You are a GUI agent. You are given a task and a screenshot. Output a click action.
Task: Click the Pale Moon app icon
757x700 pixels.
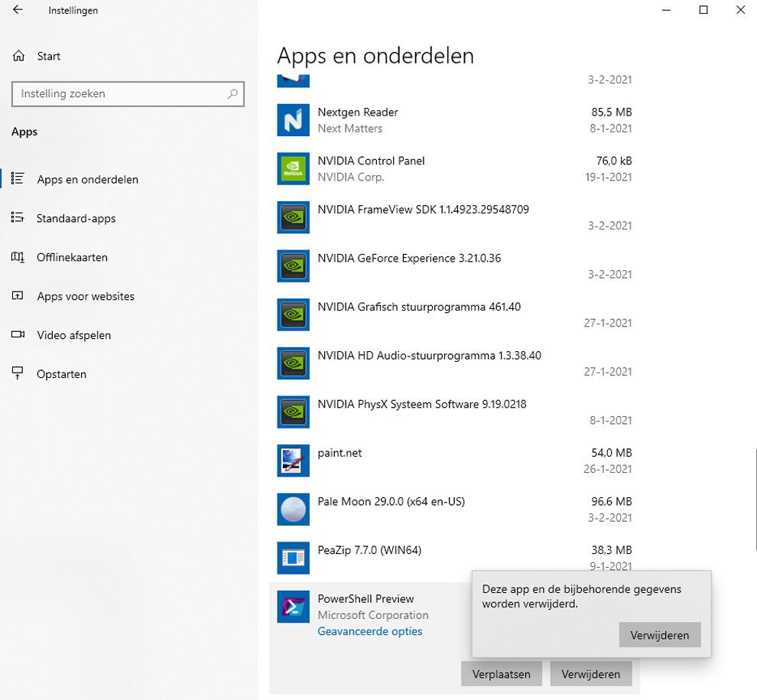point(293,510)
